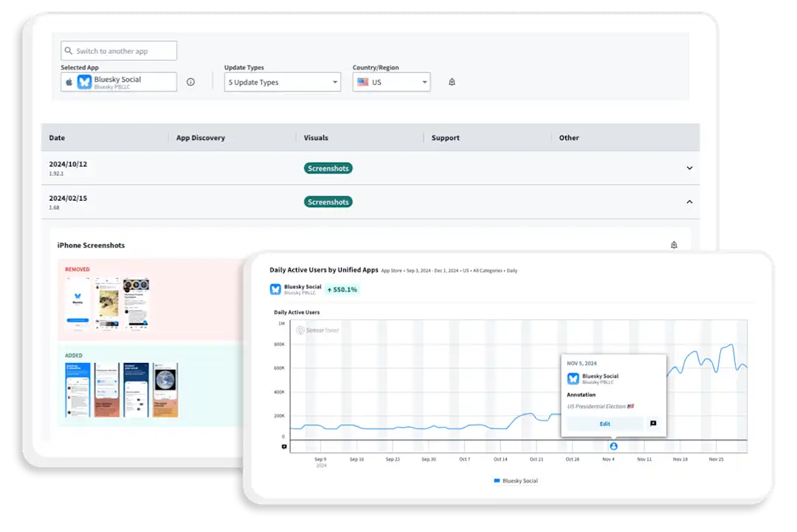Click the ADDED label
The width and height of the screenshot is (797, 532).
[x=74, y=355]
